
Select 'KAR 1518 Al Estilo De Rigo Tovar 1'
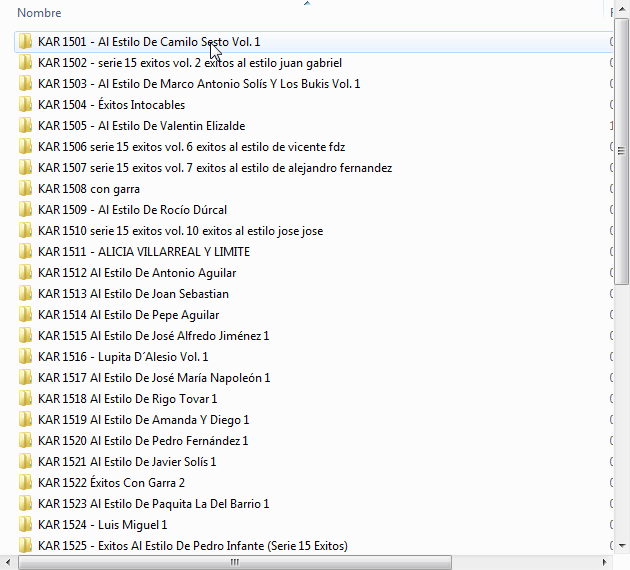click(x=127, y=398)
